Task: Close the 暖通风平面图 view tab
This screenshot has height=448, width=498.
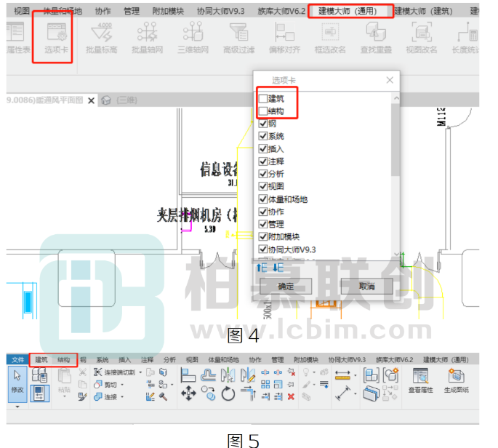Action: (91, 100)
